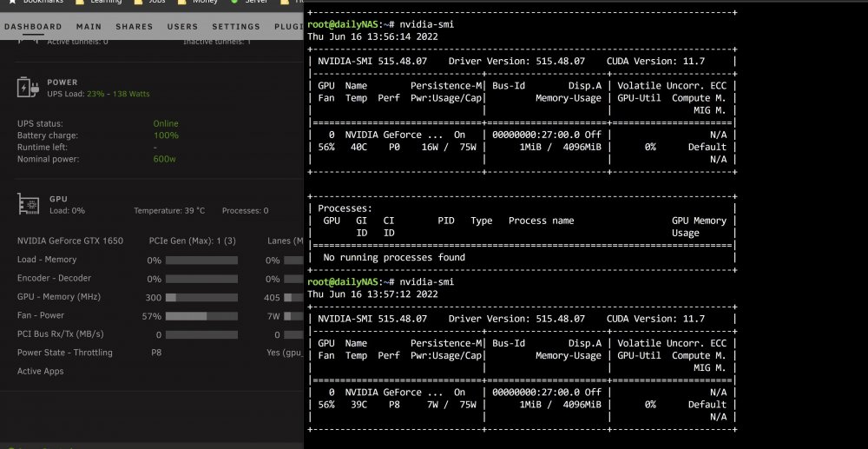Click the fan speed '57%' value
868x449 pixels.
pyautogui.click(x=152, y=316)
